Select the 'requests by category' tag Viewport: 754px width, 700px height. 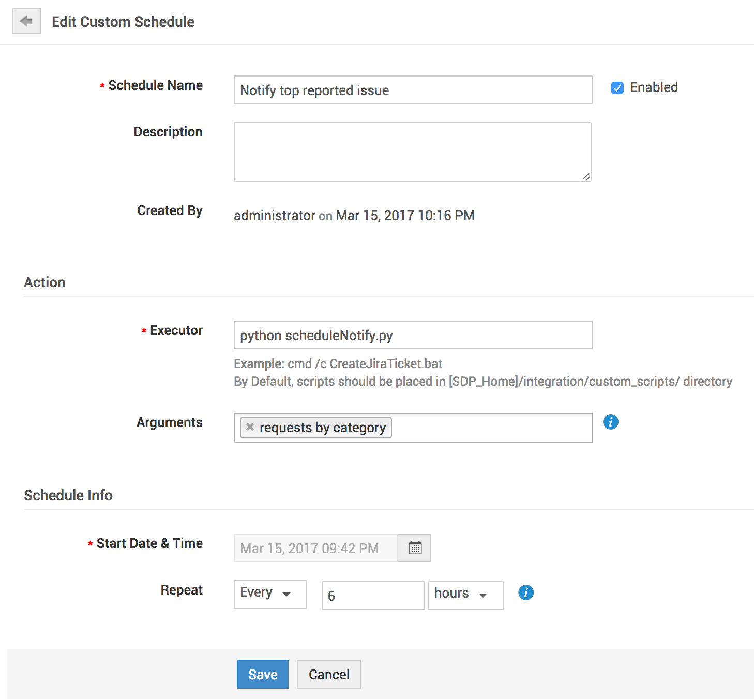pos(322,428)
